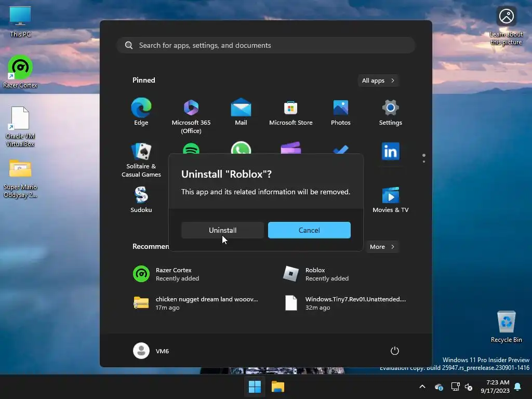Open the LinkedIn pinned app
532x399 pixels.
point(391,151)
